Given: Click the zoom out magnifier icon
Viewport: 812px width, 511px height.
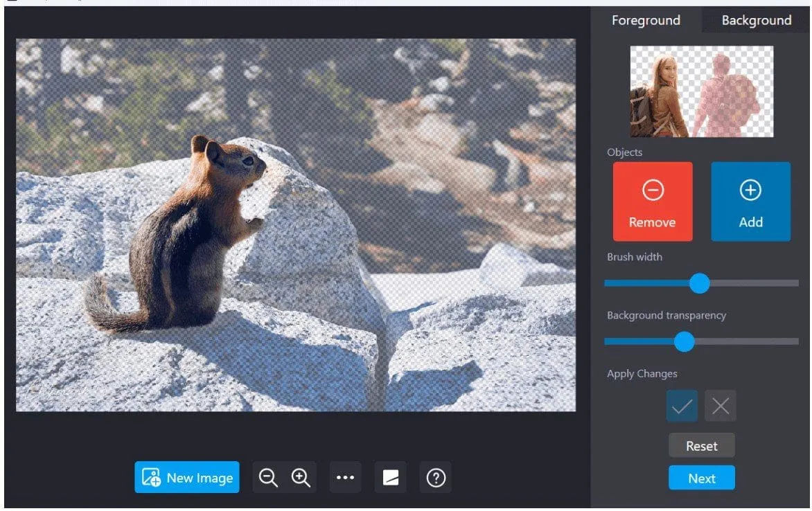Looking at the screenshot, I should click(x=268, y=478).
